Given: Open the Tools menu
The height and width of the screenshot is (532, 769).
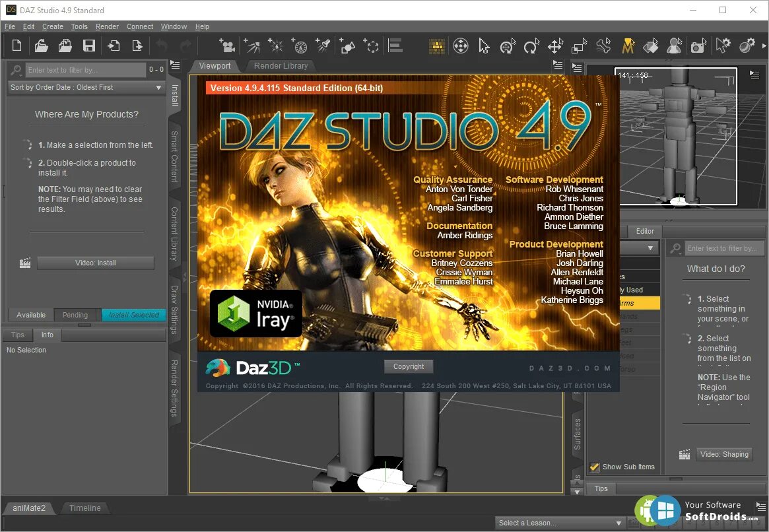Looking at the screenshot, I should pos(79,26).
